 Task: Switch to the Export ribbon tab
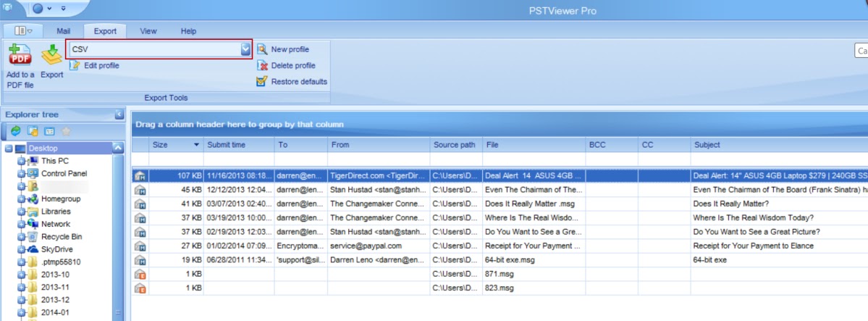pos(105,31)
